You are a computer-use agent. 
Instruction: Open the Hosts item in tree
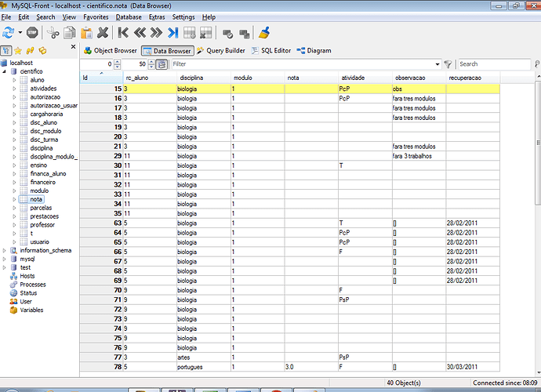pyautogui.click(x=27, y=276)
